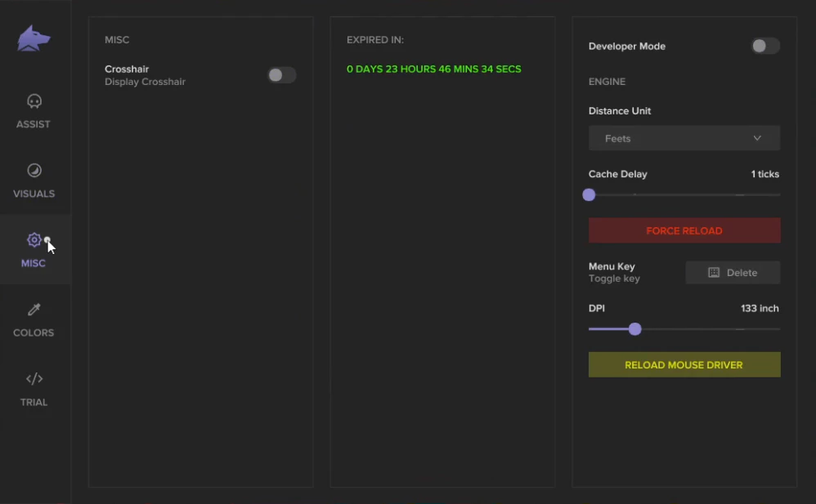The width and height of the screenshot is (816, 504).
Task: Click the wolf logo icon
Action: click(34, 38)
